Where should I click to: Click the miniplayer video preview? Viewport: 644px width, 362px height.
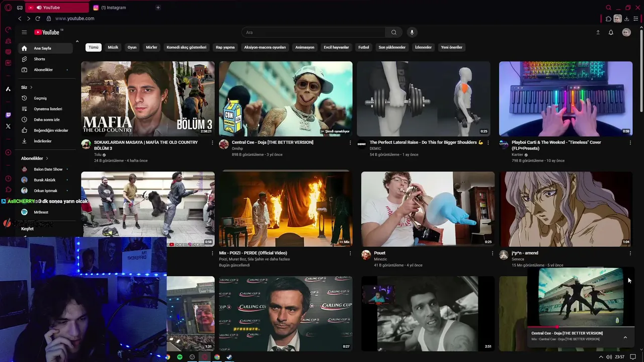pos(581,297)
